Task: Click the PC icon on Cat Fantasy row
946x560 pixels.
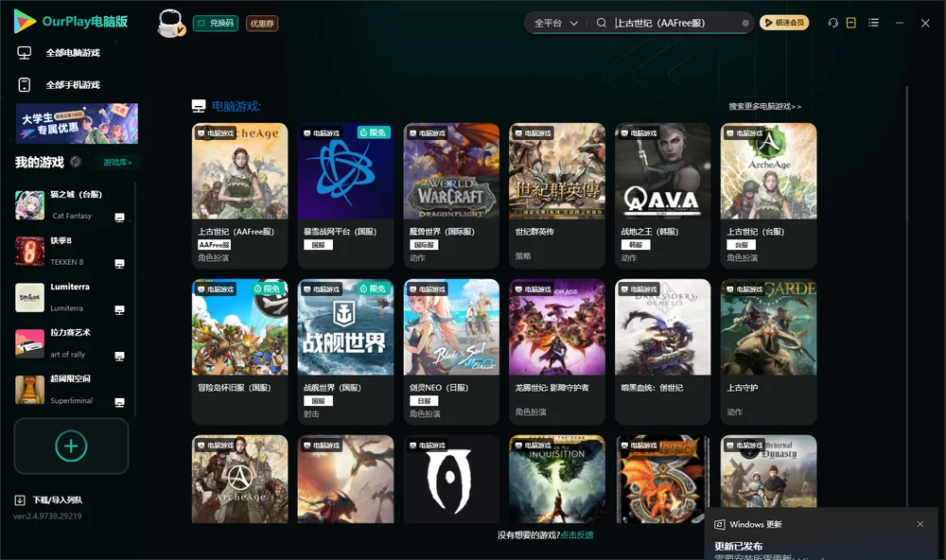Action: [x=119, y=218]
